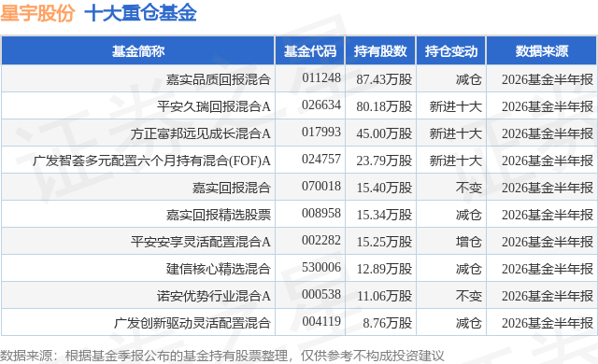Viewport: 598px width, 364px height.
Task: Select the 持有股数 column header
Action: (x=380, y=51)
